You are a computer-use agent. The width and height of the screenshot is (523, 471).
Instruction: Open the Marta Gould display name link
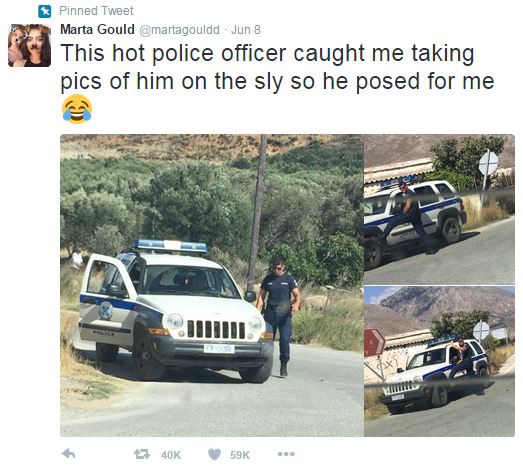(x=97, y=30)
